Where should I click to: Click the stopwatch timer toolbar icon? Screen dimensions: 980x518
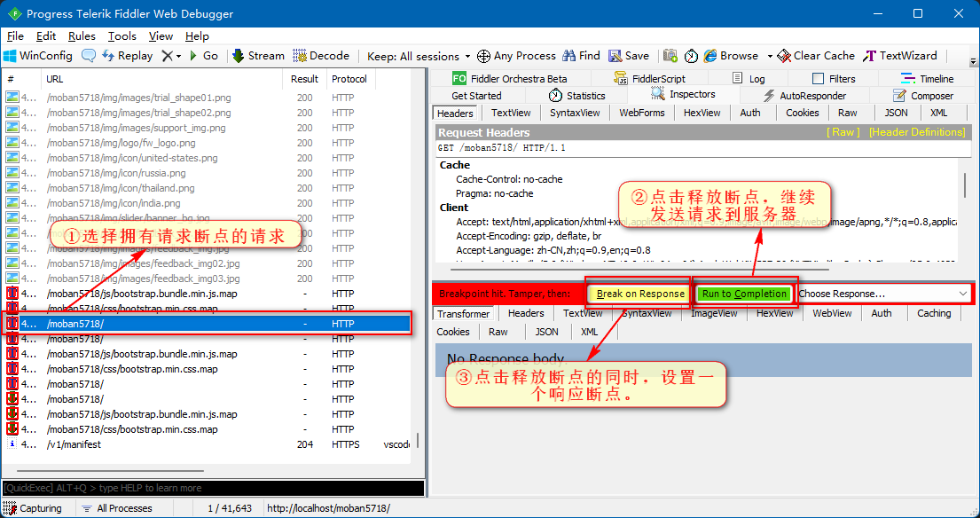click(691, 56)
